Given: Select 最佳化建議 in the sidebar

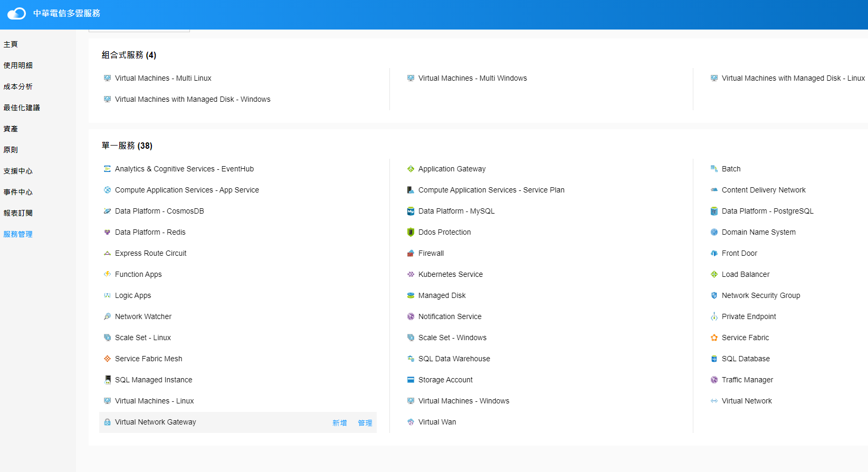Looking at the screenshot, I should tap(22, 108).
